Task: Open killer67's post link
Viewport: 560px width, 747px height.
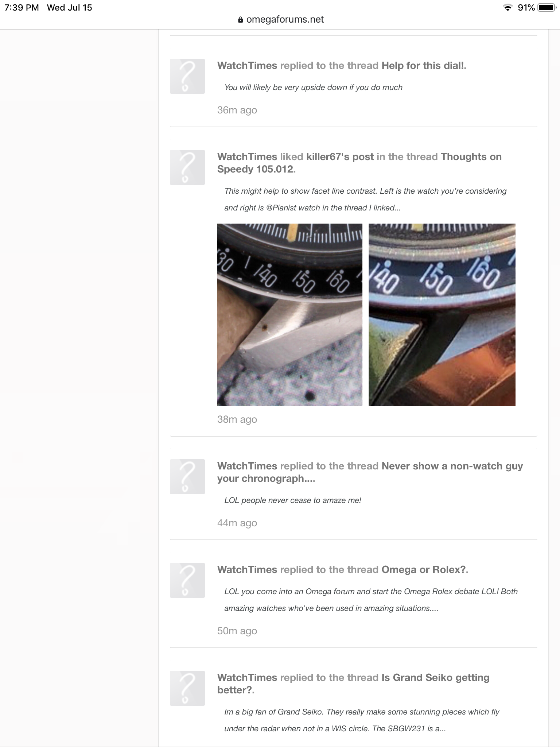Action: click(340, 157)
